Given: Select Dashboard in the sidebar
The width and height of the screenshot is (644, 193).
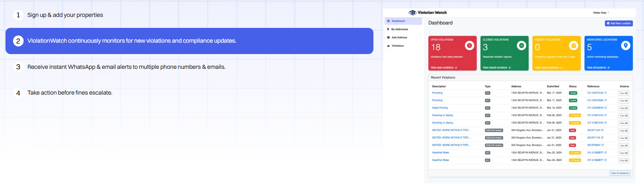Looking at the screenshot, I should pyautogui.click(x=403, y=21).
